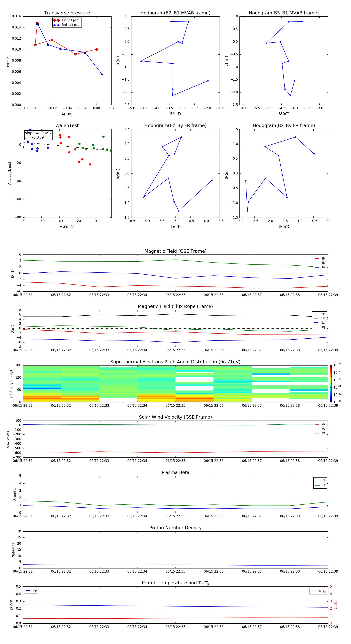Viewport: 351px width, 644px height.
Task: Click the "Proton Number Density" title
Action: [175, 528]
